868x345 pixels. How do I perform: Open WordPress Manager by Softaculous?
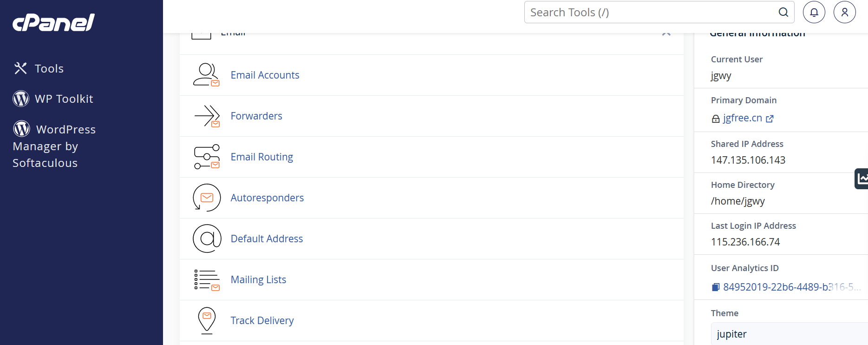pyautogui.click(x=54, y=146)
